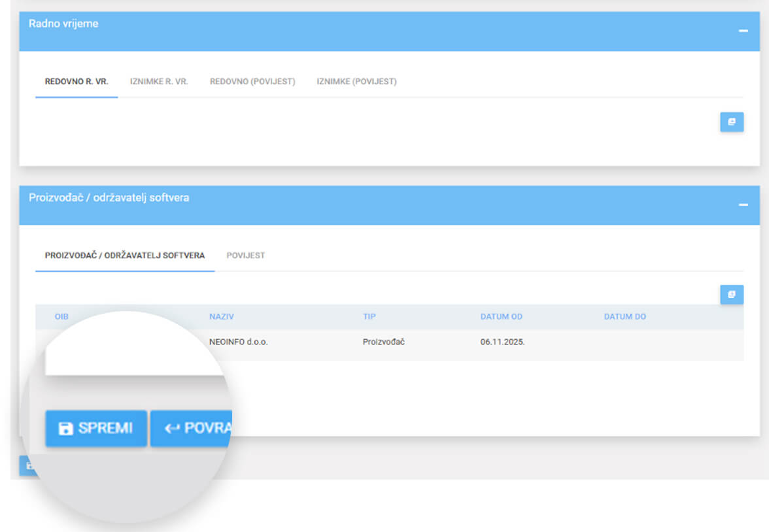Click the 06.11.2025. date cell
The width and height of the screenshot is (769, 532).
502,342
